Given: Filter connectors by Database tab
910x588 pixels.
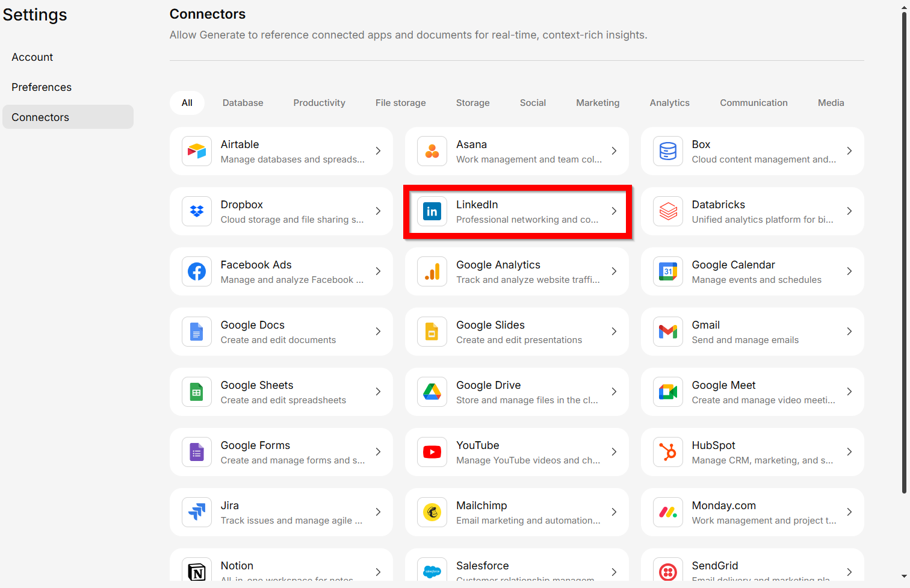Looking at the screenshot, I should (243, 103).
